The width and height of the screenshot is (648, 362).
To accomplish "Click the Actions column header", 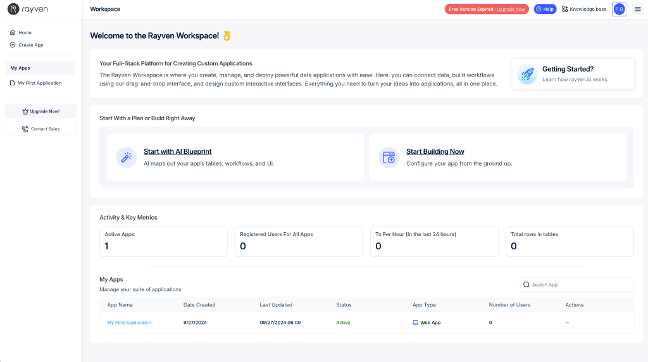I will pos(574,305).
